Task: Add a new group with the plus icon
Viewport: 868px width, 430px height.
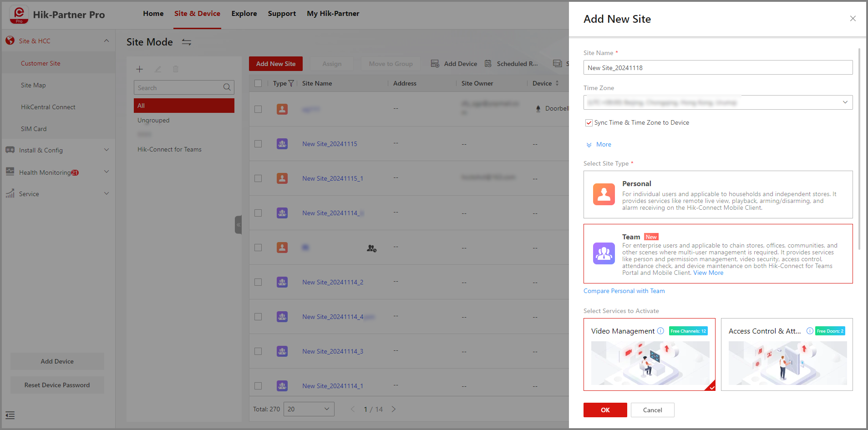Action: [x=140, y=69]
